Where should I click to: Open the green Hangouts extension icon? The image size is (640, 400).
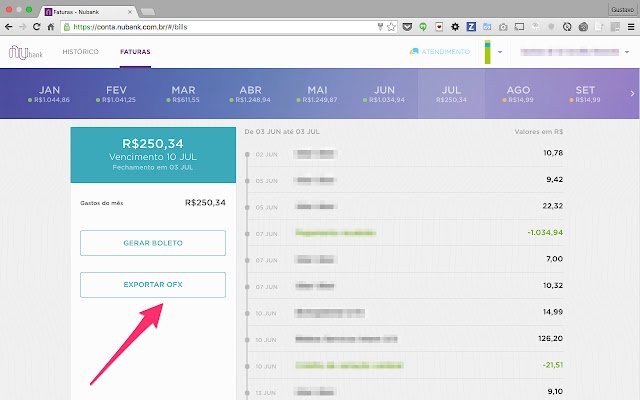point(423,27)
